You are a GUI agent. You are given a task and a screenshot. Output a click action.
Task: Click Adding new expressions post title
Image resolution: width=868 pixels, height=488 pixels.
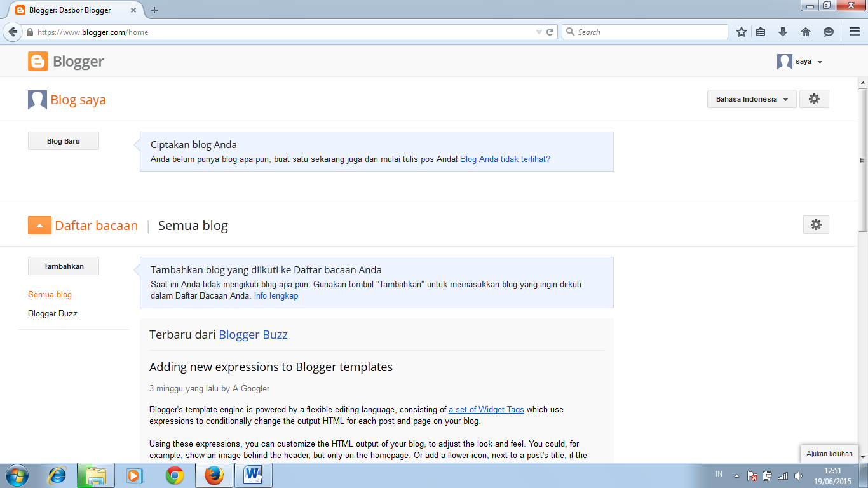point(271,367)
